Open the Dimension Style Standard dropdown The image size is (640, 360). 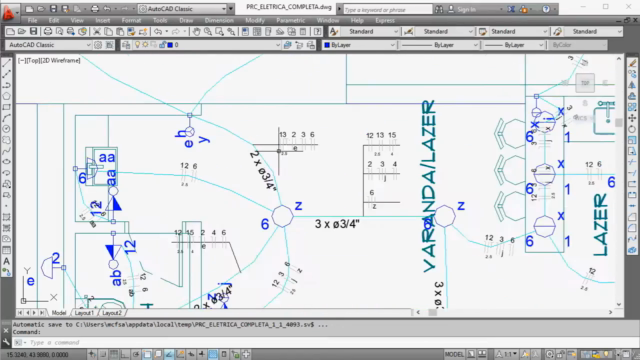(x=444, y=31)
